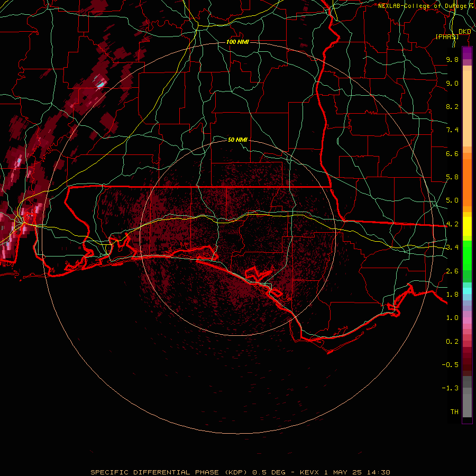Click the 0.5 DEG elevation text

[x=269, y=472]
